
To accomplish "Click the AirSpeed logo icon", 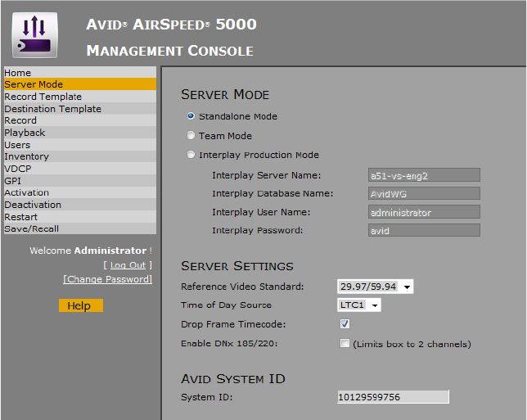I will coord(34,35).
